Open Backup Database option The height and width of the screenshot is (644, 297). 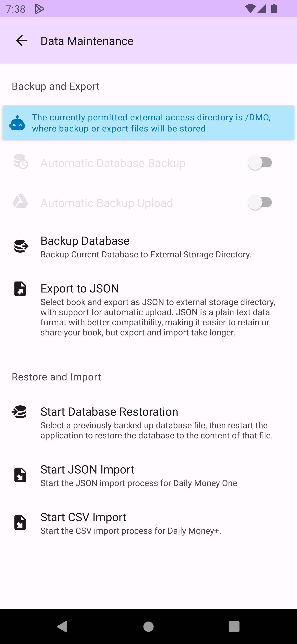coord(146,246)
